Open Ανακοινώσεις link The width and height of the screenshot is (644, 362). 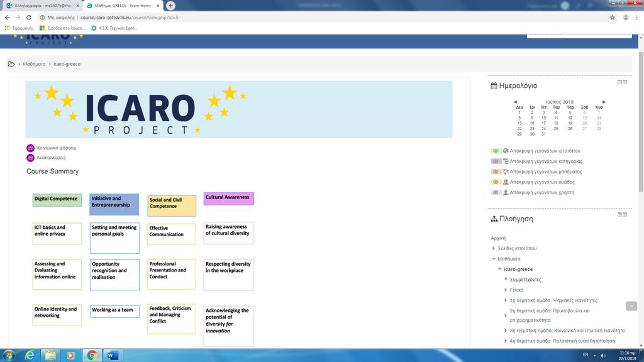pos(51,158)
